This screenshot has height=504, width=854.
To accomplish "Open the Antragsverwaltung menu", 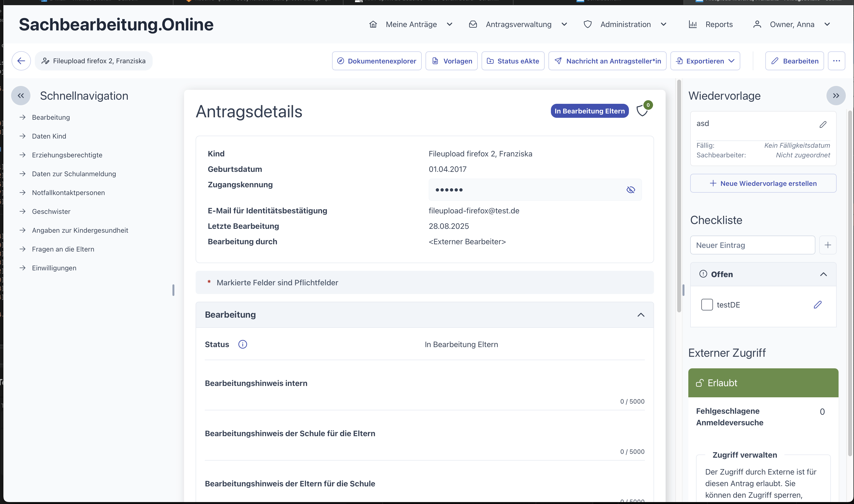I will 518,24.
